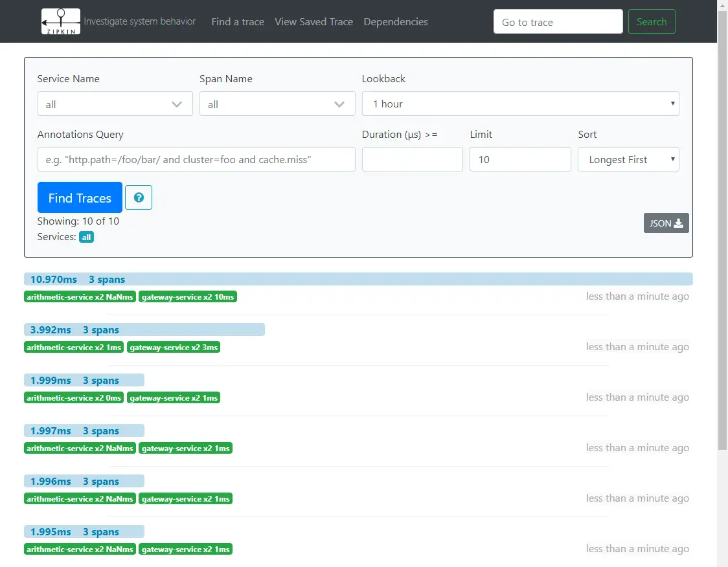This screenshot has height=567, width=728.
Task: Click timestamp beside the 10.970ms trace
Action: (x=637, y=296)
